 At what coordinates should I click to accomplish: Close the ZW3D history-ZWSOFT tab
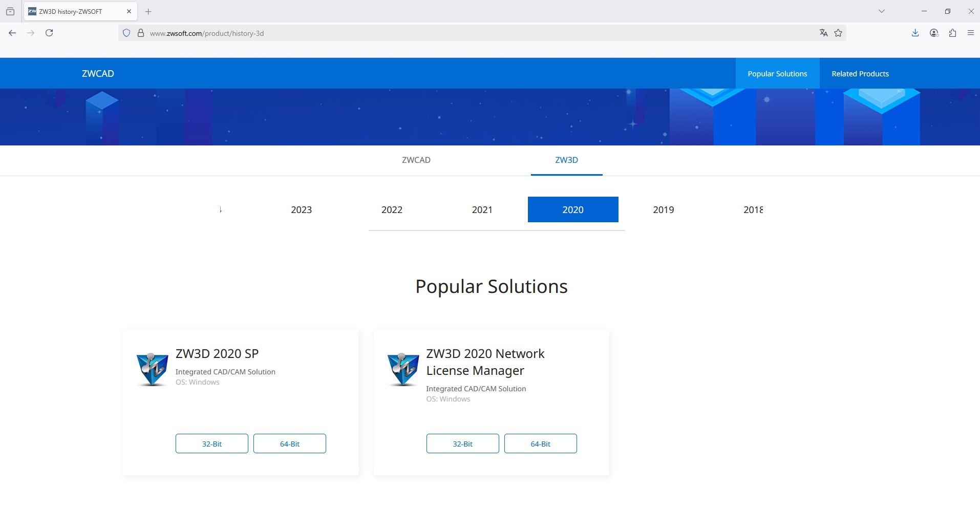click(129, 11)
